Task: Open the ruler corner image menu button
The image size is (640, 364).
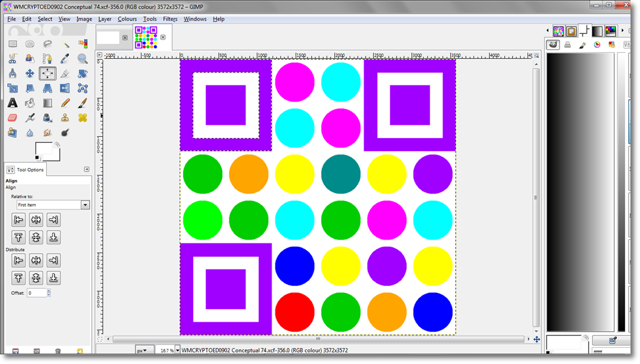Action: click(x=100, y=54)
